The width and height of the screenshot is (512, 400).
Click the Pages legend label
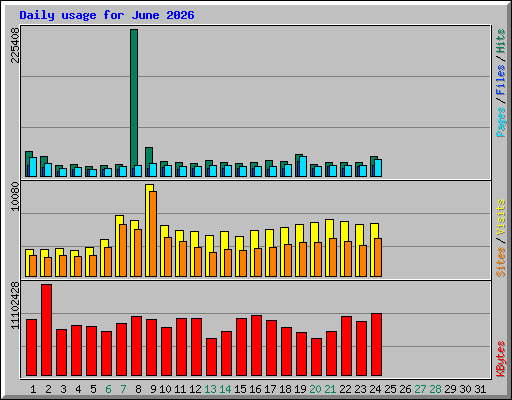tap(501, 122)
